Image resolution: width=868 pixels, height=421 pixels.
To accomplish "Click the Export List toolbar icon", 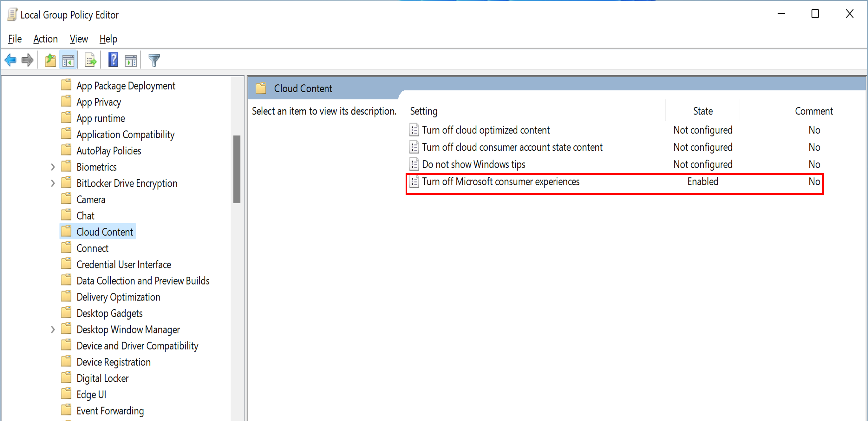I will click(x=90, y=60).
